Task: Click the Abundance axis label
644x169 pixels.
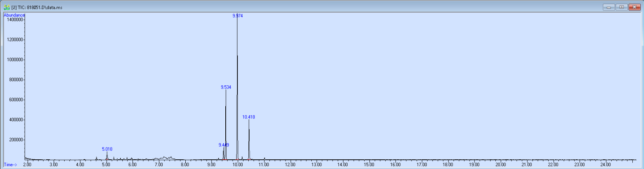Action: pos(14,15)
